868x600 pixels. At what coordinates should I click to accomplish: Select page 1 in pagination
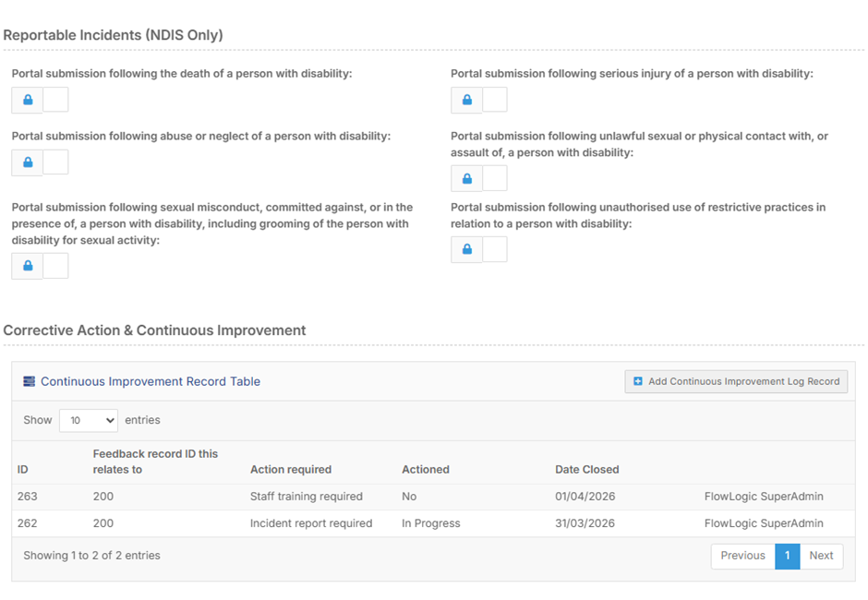click(787, 556)
